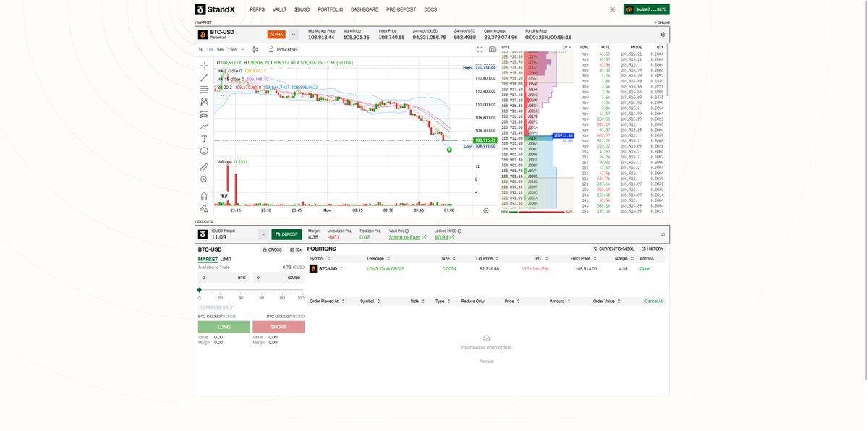Open more timeframe intervals dropdown

[242, 50]
